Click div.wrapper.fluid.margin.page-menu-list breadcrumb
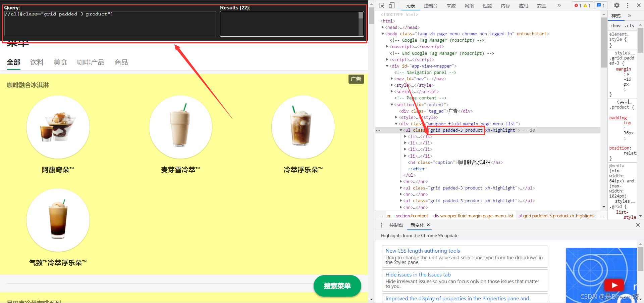This screenshot has width=644, height=303. (473, 216)
